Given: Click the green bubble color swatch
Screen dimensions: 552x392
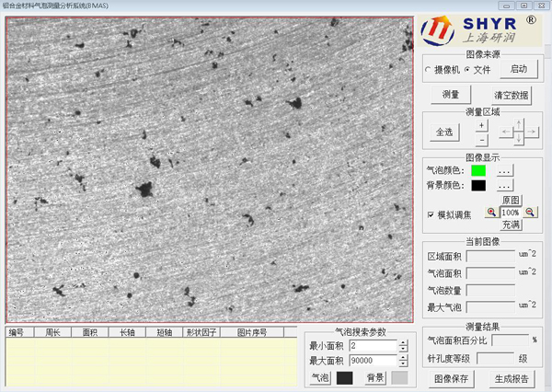Looking at the screenshot, I should point(478,170).
